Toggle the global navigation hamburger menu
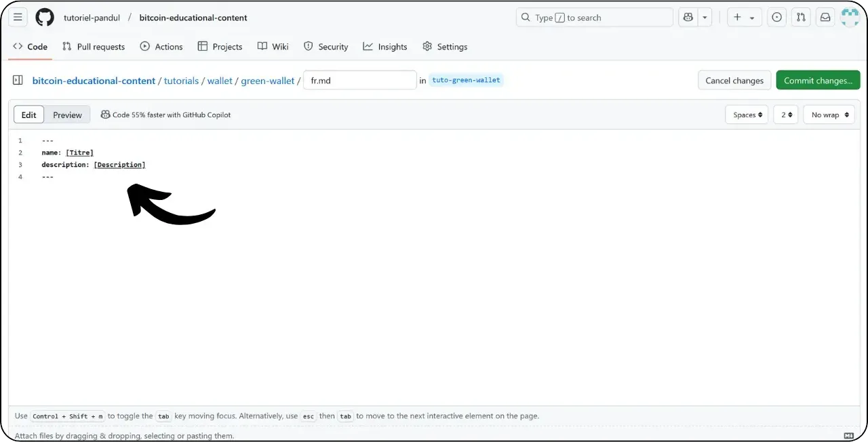This screenshot has width=868, height=442. 18,18
